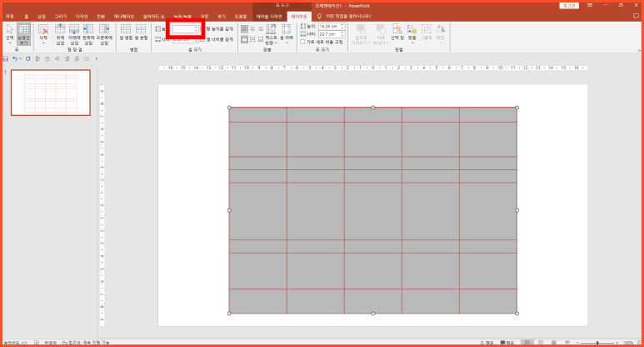Switch to the Draw (그리기) tab
Screen dimensions: 644x347
coord(60,17)
